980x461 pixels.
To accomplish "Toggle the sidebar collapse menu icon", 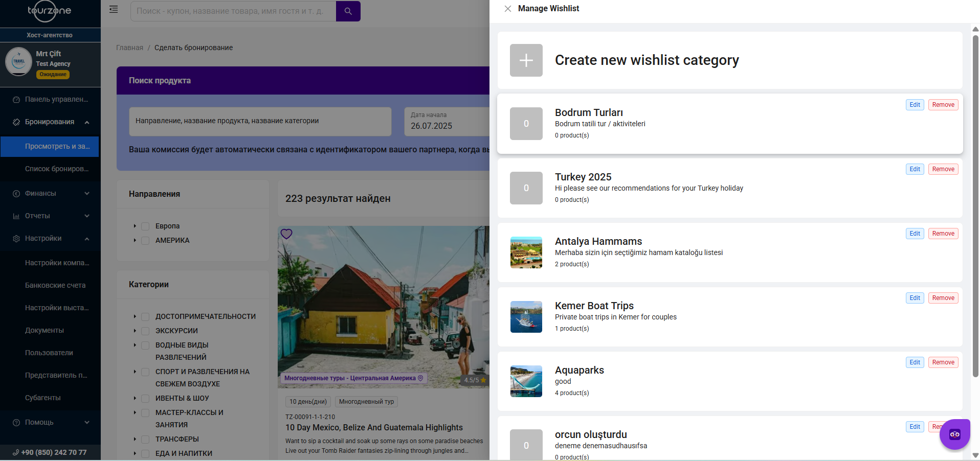I will coord(114,9).
